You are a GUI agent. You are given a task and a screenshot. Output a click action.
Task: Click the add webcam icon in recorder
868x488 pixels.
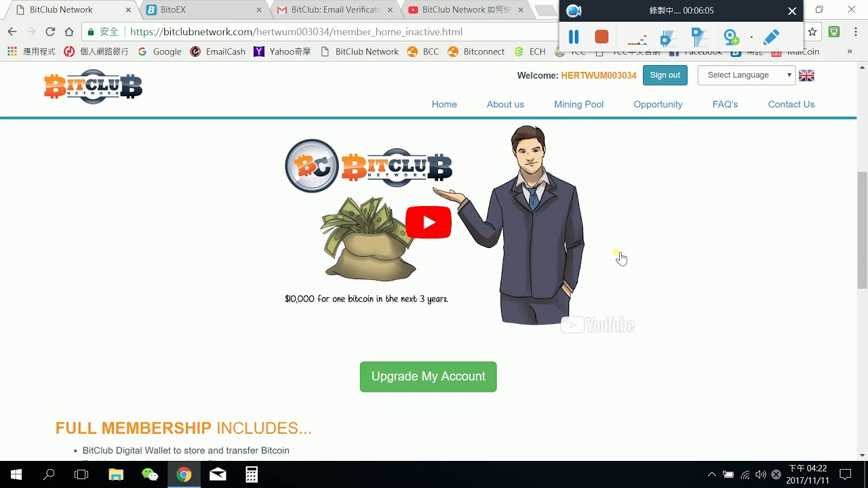point(732,37)
